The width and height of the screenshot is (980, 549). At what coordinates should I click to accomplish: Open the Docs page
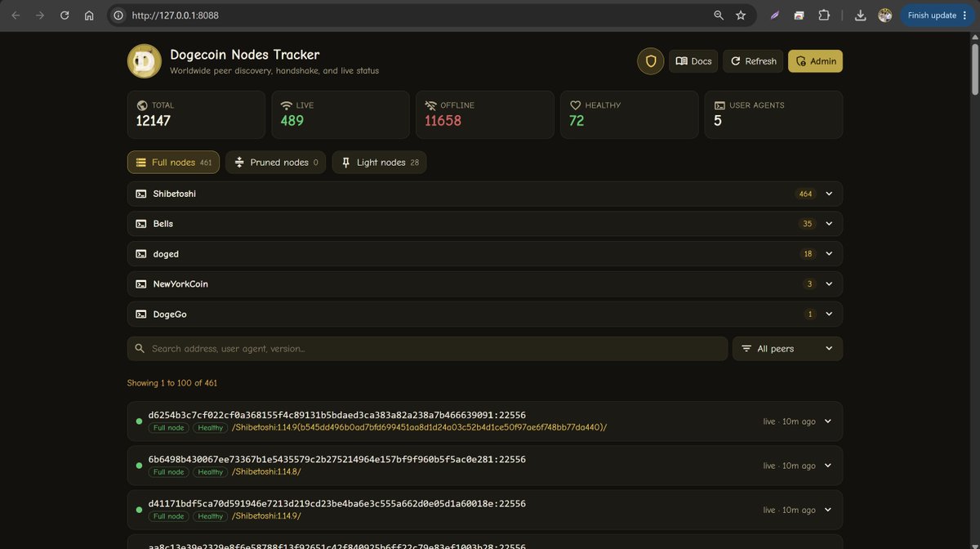pyautogui.click(x=693, y=61)
